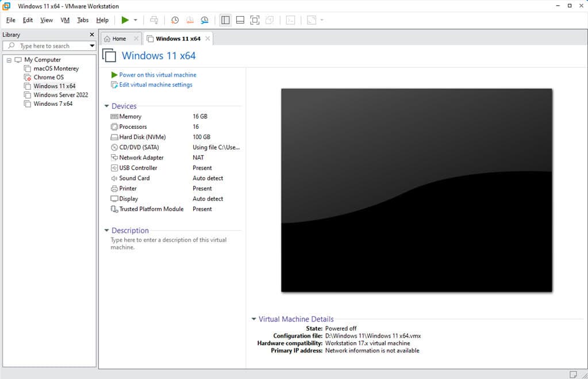Open the Help menu
This screenshot has width=588, height=379.
pyautogui.click(x=102, y=20)
